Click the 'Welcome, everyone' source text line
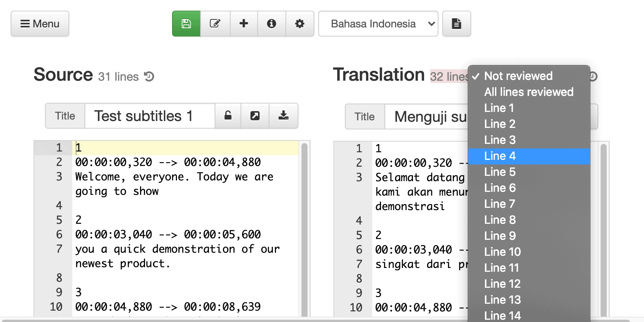The image size is (644, 322). [x=174, y=177]
